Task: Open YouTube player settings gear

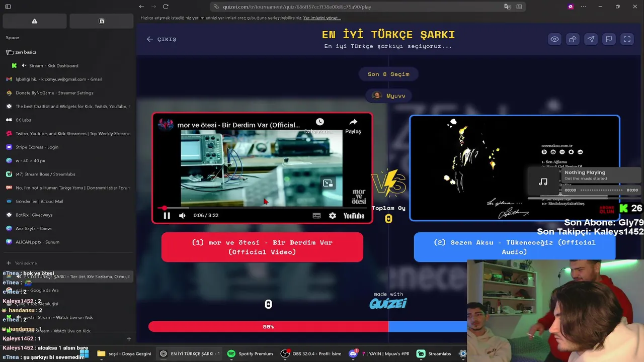Action: coord(333,216)
